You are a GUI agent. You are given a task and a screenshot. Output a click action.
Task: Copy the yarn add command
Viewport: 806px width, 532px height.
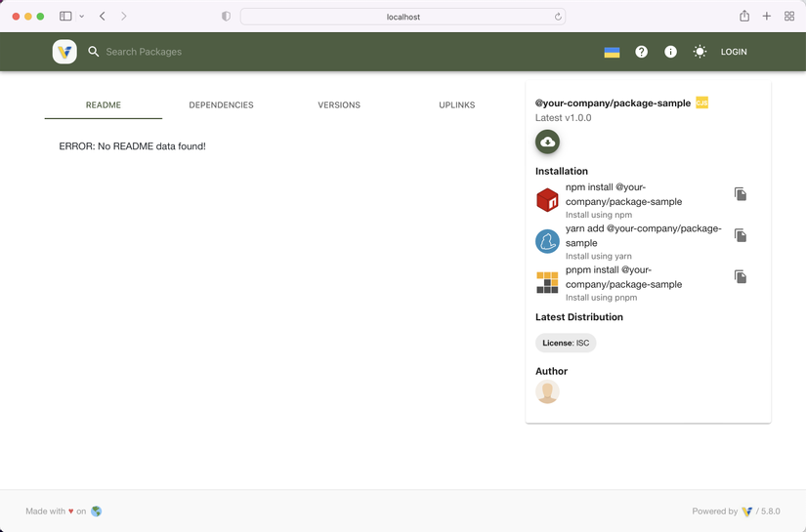(741, 235)
